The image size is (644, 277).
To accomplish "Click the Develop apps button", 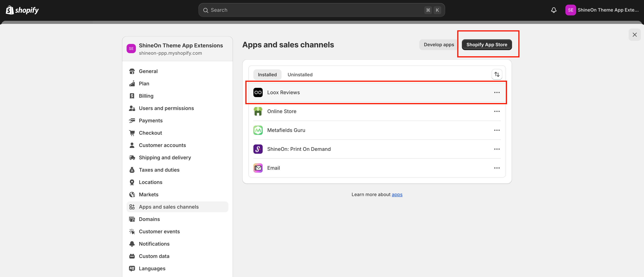I will coord(439,45).
